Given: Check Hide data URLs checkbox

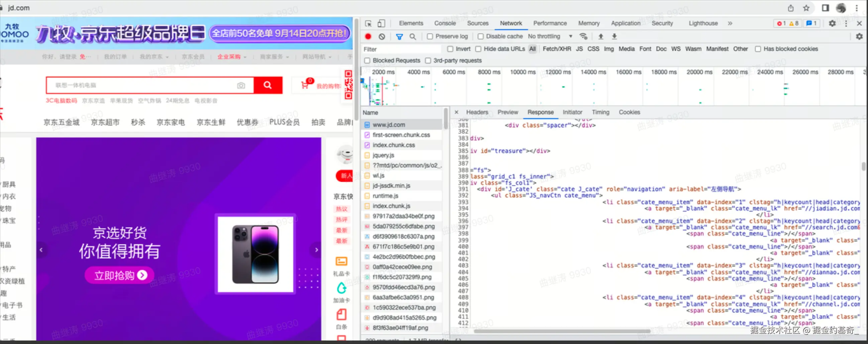Looking at the screenshot, I should (478, 49).
